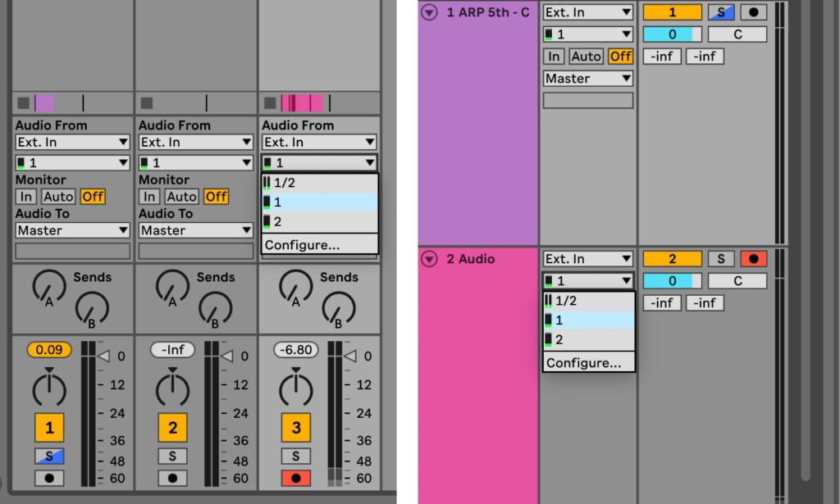Click the Send A knob on session track 1
This screenshot has height=504, width=840.
pyautogui.click(x=48, y=288)
